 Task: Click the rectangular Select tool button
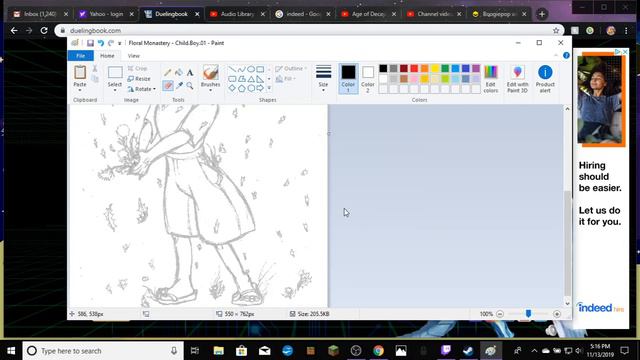coord(115,73)
